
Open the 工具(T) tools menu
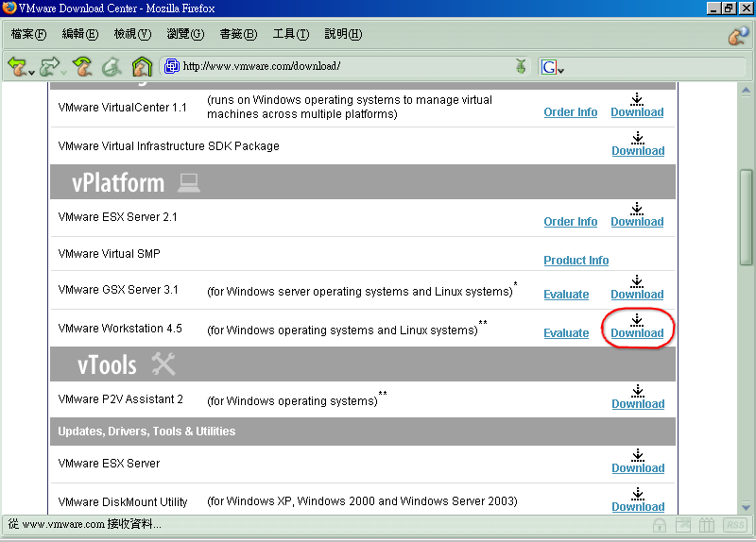[290, 34]
